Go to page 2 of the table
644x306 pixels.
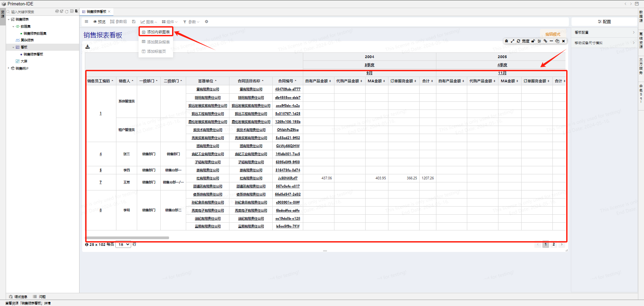(x=554, y=245)
